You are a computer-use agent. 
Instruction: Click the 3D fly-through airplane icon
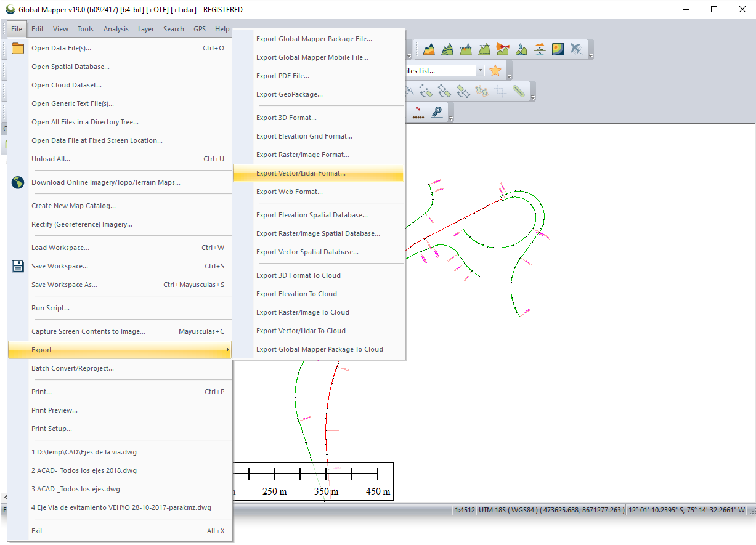[577, 49]
